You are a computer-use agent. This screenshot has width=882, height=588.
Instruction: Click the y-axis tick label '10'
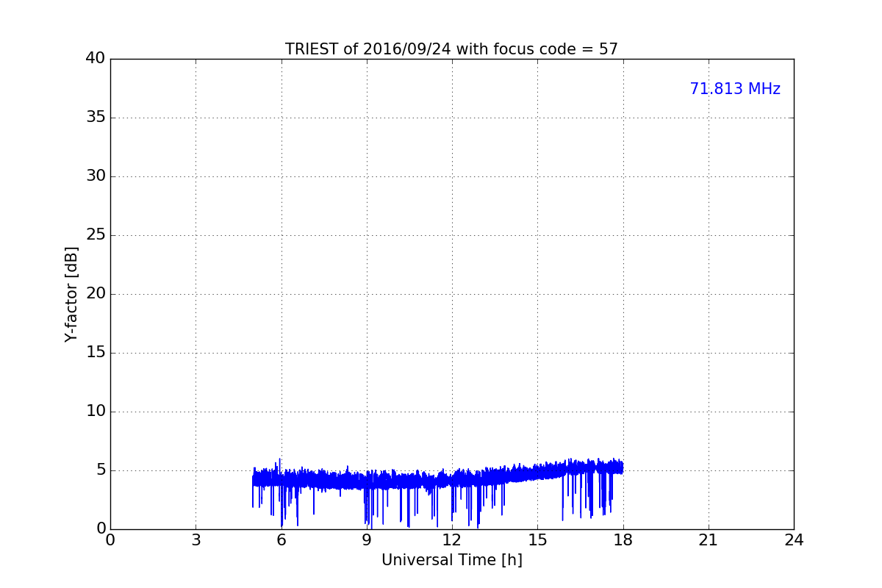pos(96,412)
